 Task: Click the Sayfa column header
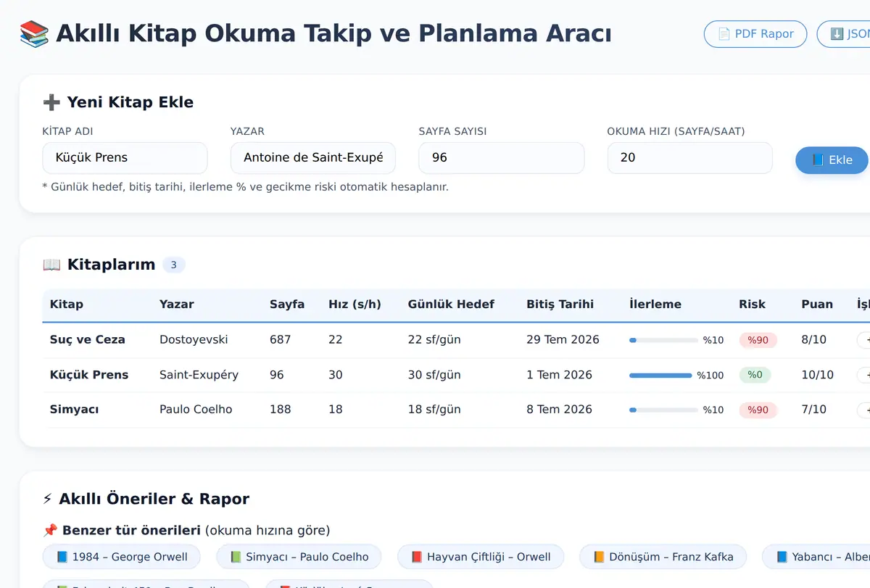coord(287,305)
